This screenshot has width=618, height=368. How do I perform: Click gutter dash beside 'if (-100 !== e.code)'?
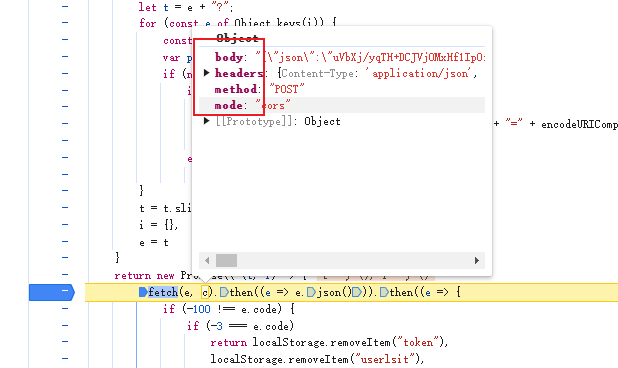(x=65, y=309)
